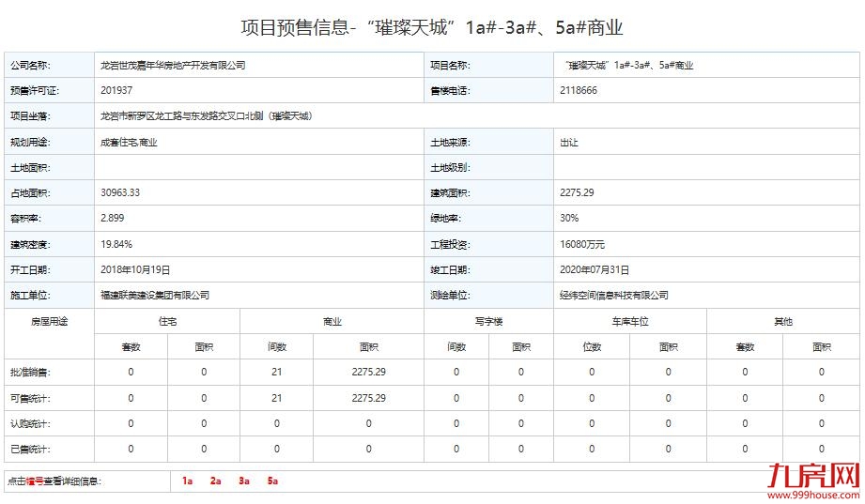The height and width of the screenshot is (504, 865).
Task: Click construction unit '福建联美建设集团有限公司'
Action: [154, 295]
